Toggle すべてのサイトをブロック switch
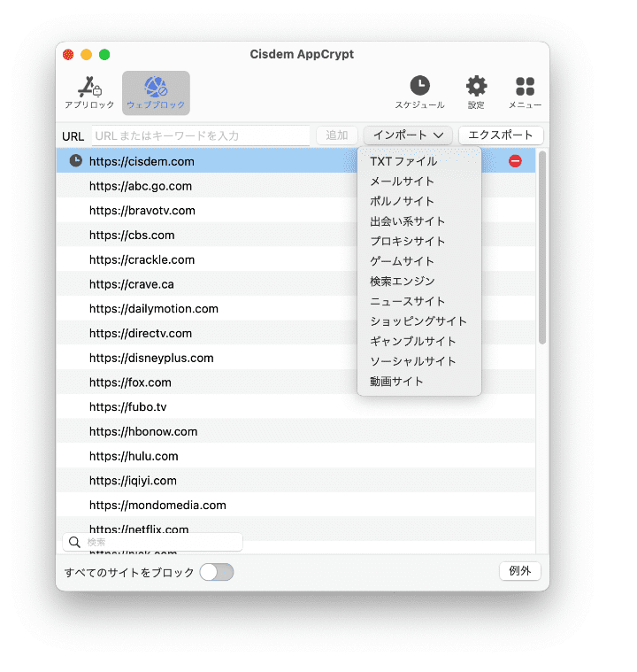637x672 pixels. pos(217,572)
